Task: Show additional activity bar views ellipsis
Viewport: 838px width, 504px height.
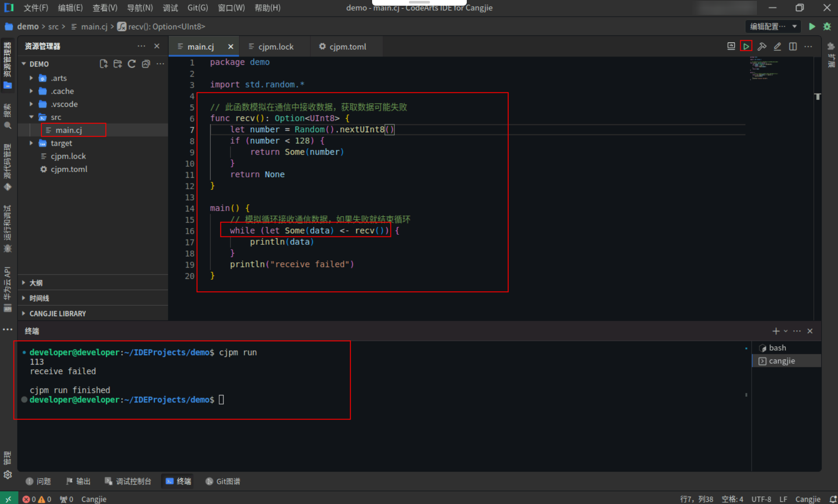Action: coord(7,329)
